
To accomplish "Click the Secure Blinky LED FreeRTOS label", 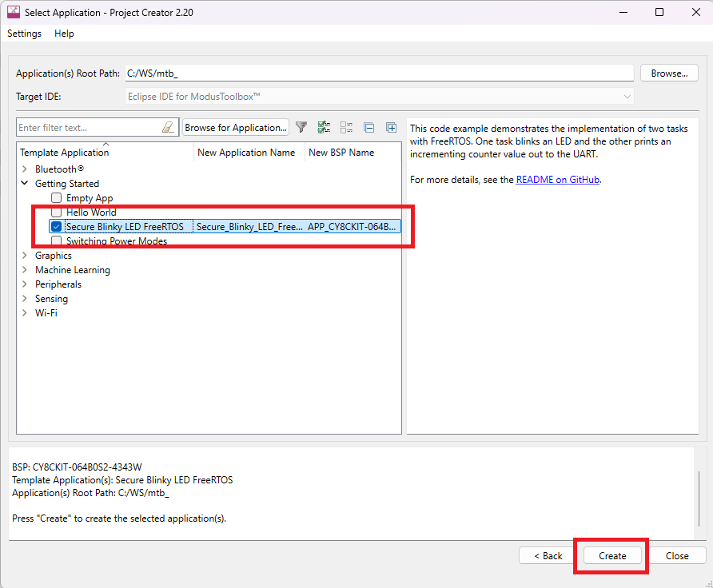I will [125, 227].
